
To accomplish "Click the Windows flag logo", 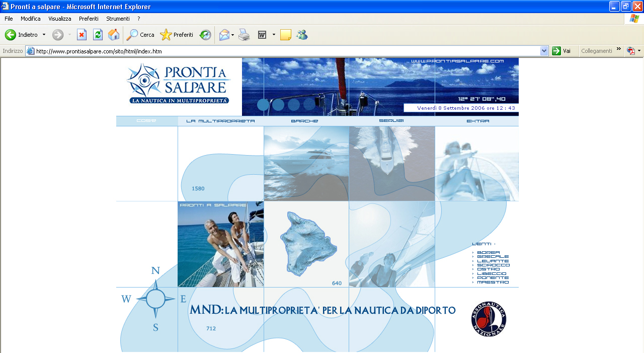I will pos(634,19).
